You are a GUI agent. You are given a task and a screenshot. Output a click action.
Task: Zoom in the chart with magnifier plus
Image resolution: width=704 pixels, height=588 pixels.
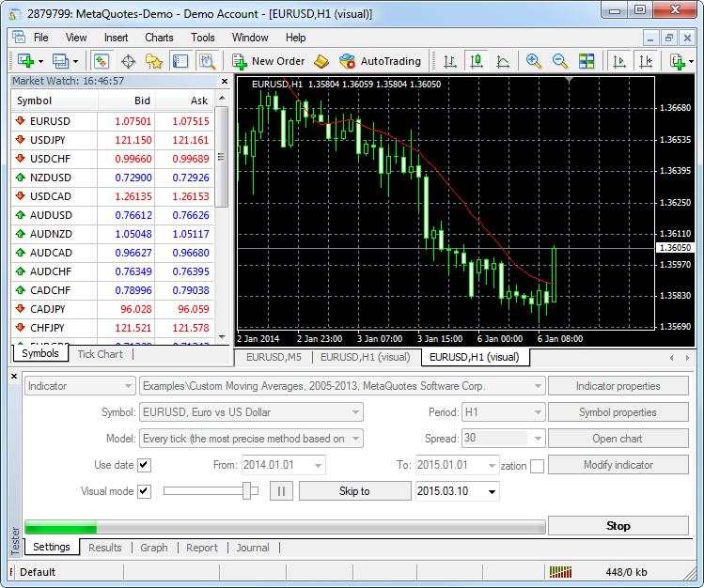click(533, 61)
